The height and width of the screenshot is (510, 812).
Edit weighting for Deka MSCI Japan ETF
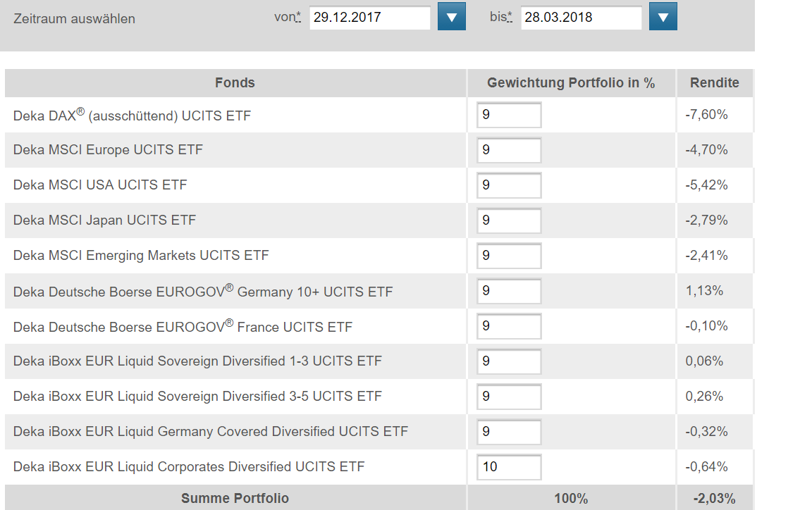click(x=509, y=220)
